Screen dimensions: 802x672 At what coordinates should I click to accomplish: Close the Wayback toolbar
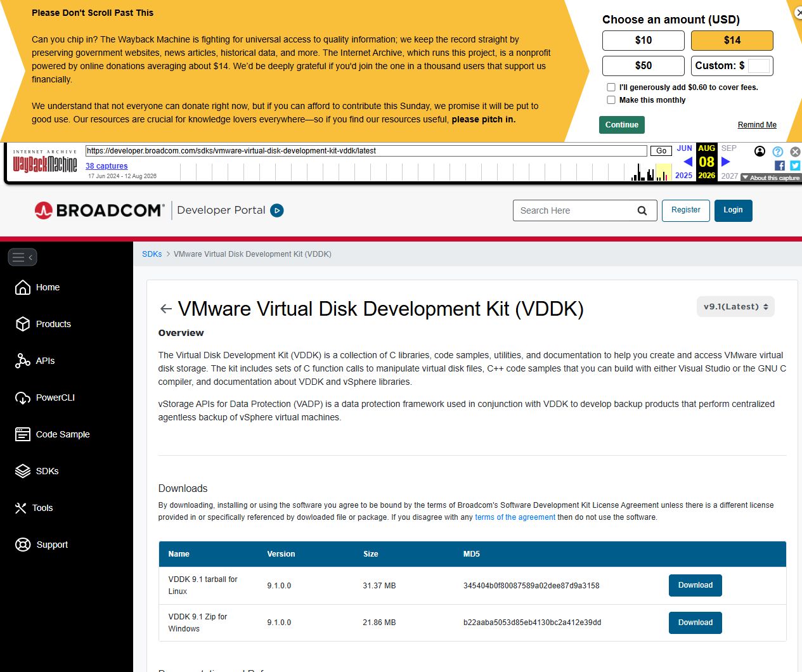(x=795, y=152)
